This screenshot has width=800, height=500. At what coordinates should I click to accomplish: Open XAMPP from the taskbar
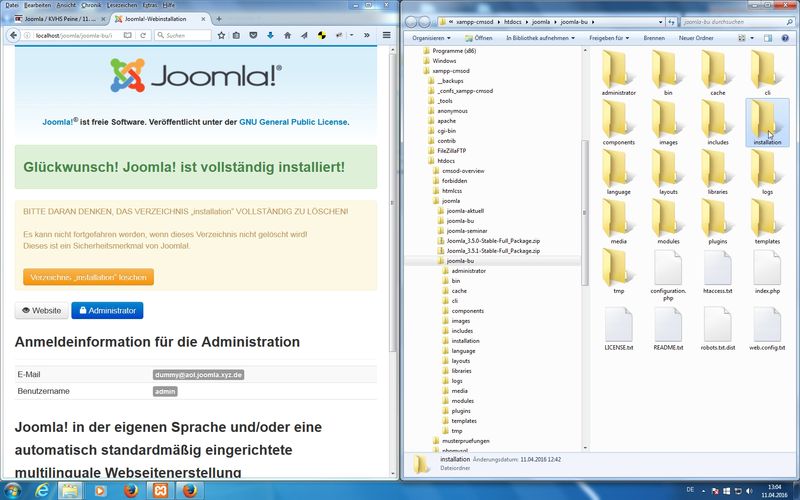tap(160, 491)
